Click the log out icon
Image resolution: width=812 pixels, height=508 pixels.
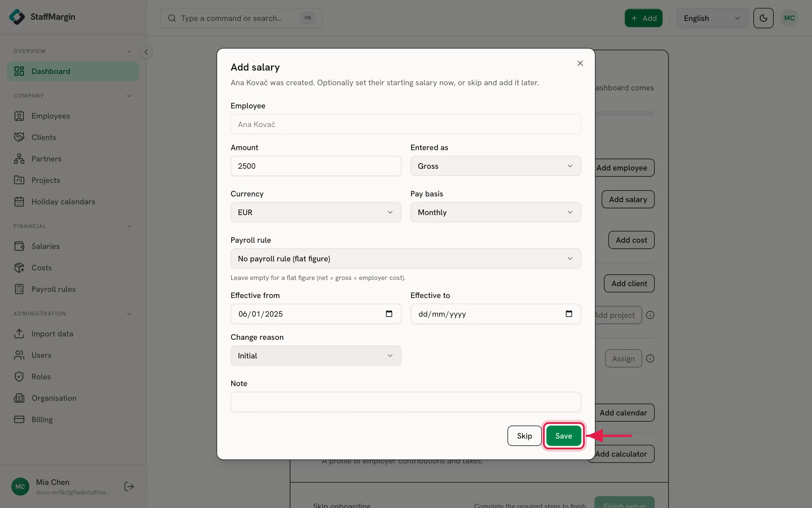[x=129, y=487]
